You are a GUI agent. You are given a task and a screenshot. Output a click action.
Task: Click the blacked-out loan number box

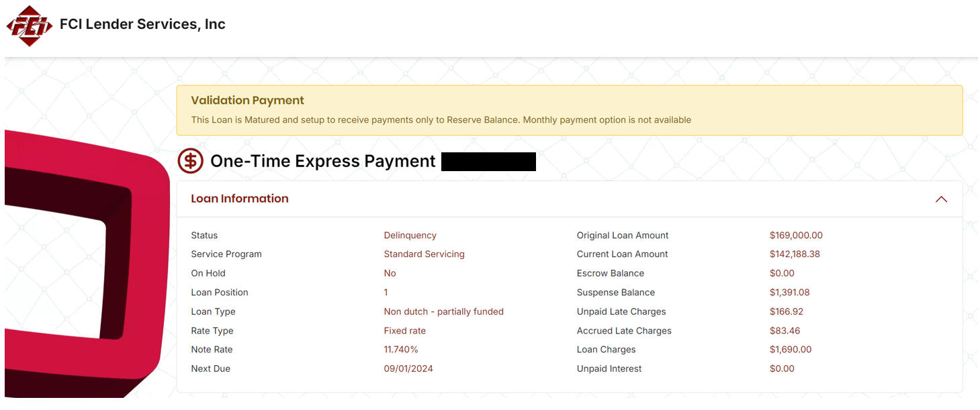[488, 162]
